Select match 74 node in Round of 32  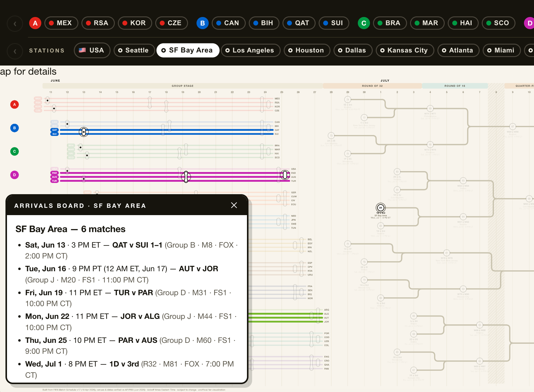click(348, 100)
